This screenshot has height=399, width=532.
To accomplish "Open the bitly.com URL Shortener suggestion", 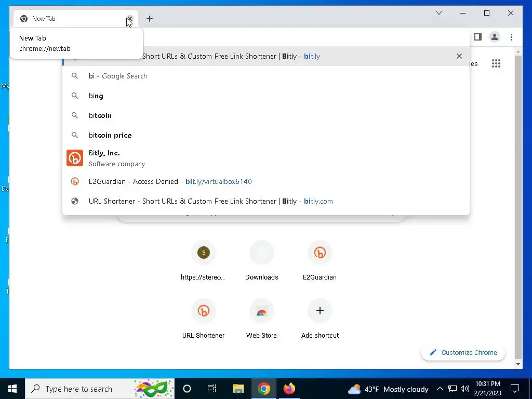I will 266,201.
